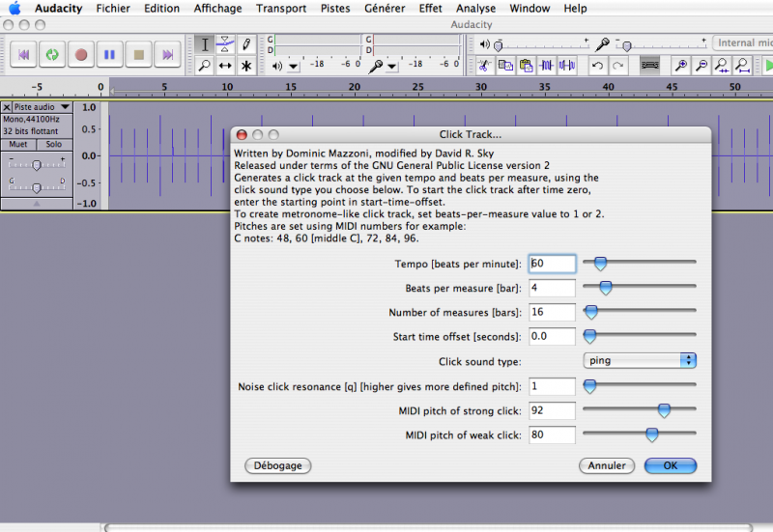
Task: Click the Silence audio icon
Action: click(x=567, y=65)
